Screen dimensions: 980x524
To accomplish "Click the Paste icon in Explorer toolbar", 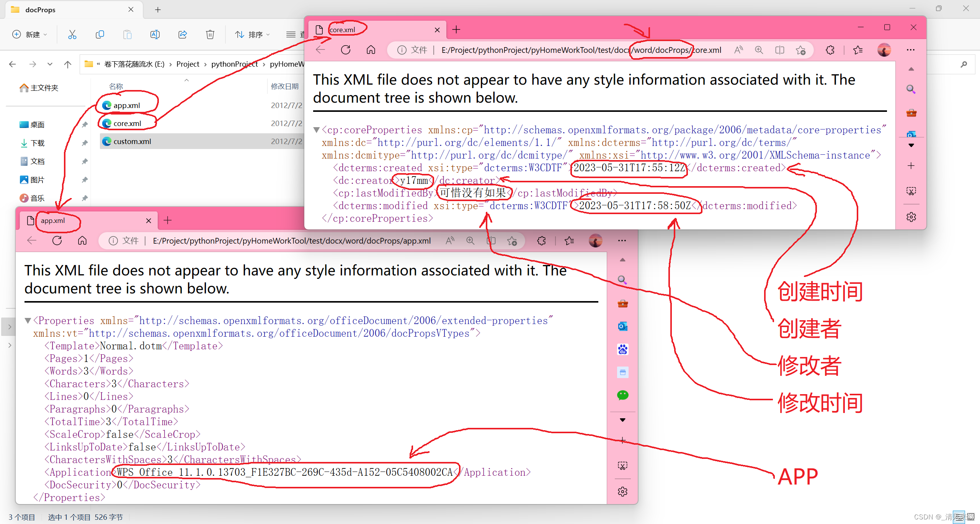I will 127,34.
